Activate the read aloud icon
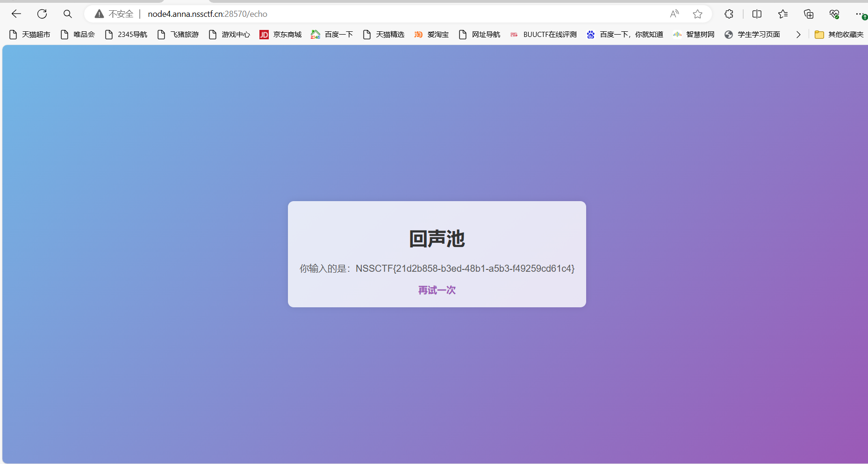 674,14
